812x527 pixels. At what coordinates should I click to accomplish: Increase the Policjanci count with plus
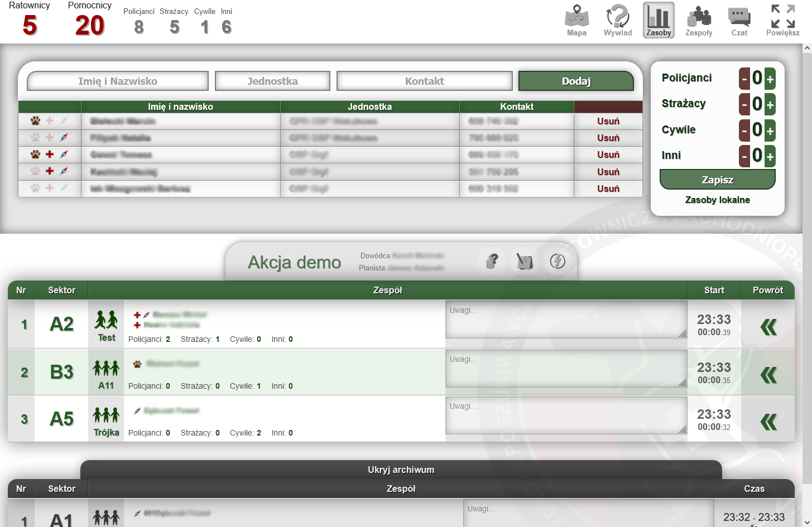pyautogui.click(x=770, y=79)
